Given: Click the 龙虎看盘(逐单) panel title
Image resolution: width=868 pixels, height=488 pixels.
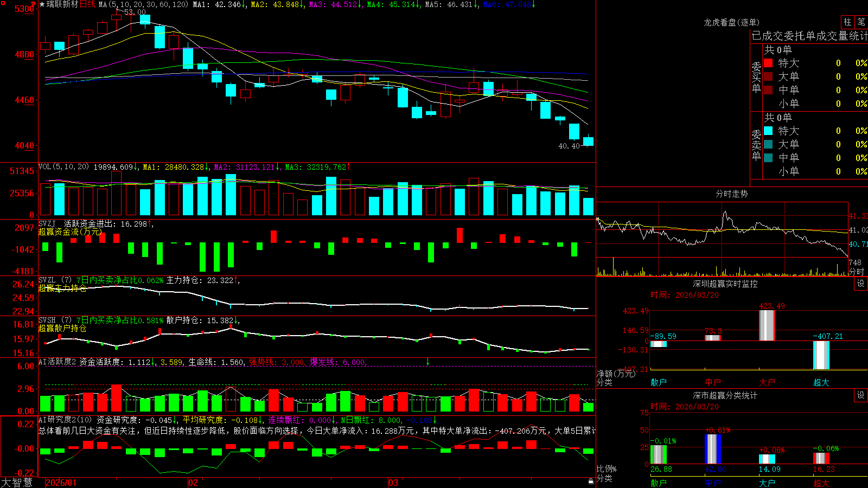Looking at the screenshot, I should [x=731, y=22].
